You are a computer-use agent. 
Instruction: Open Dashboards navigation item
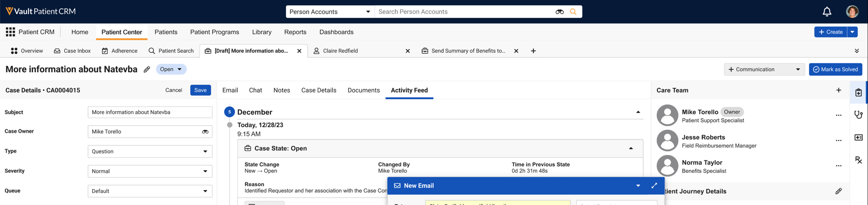[337, 32]
